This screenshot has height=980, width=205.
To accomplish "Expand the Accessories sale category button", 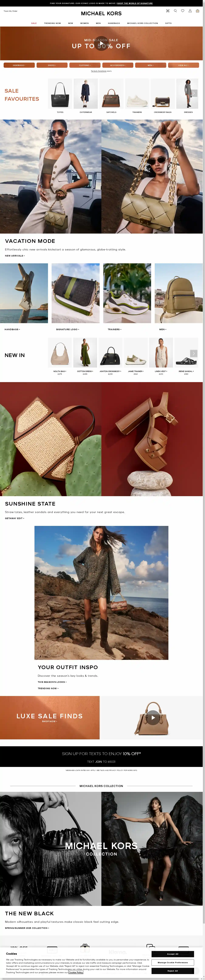I will click(x=118, y=65).
